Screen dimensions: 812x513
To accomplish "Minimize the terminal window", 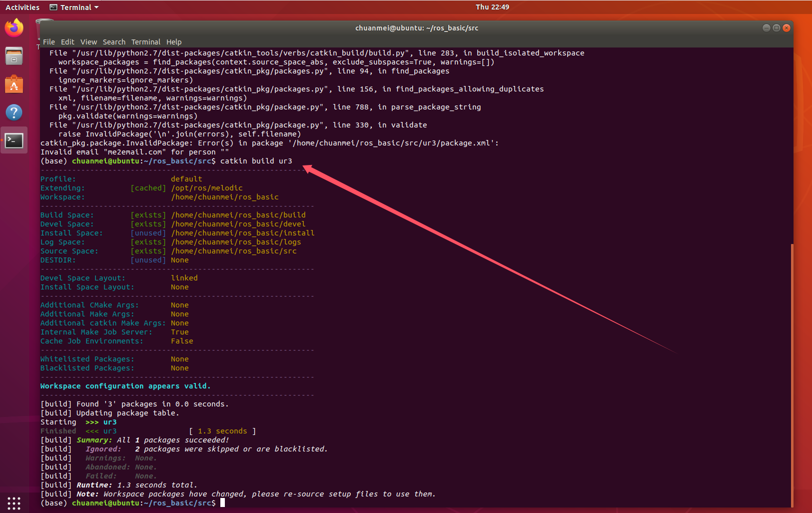I will (766, 28).
